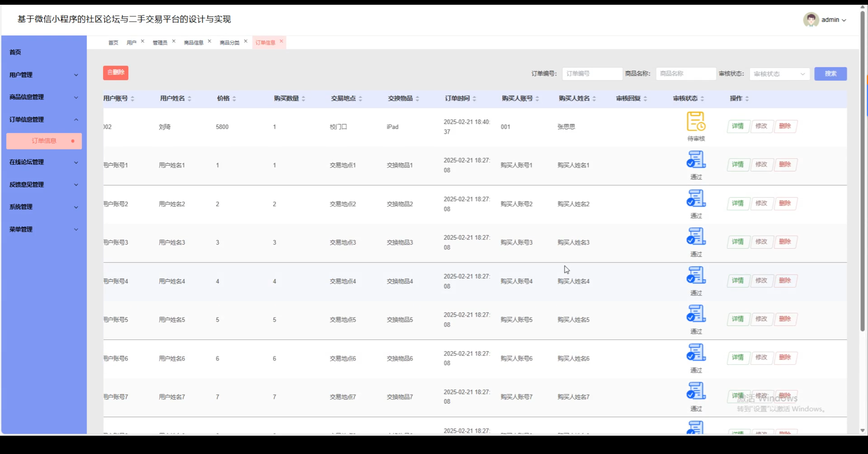
Task: Sort by 价格 column arrows
Action: coord(234,99)
